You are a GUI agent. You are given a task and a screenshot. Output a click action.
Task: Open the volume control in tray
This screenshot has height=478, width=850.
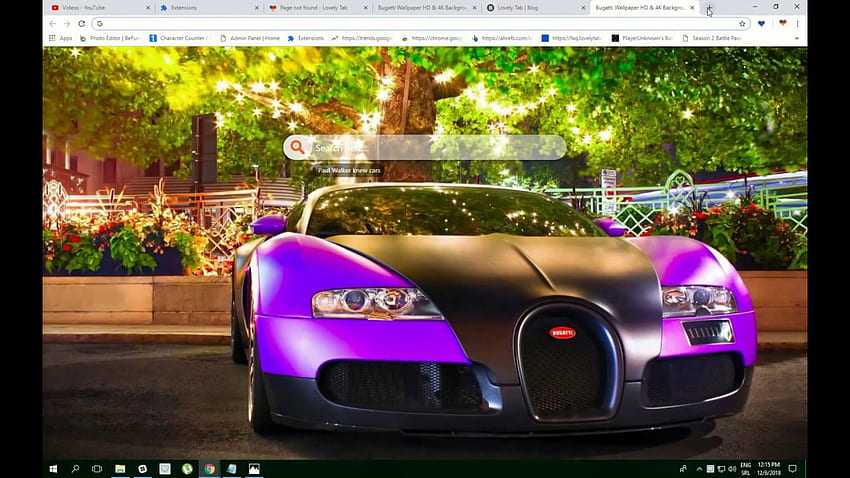click(732, 469)
